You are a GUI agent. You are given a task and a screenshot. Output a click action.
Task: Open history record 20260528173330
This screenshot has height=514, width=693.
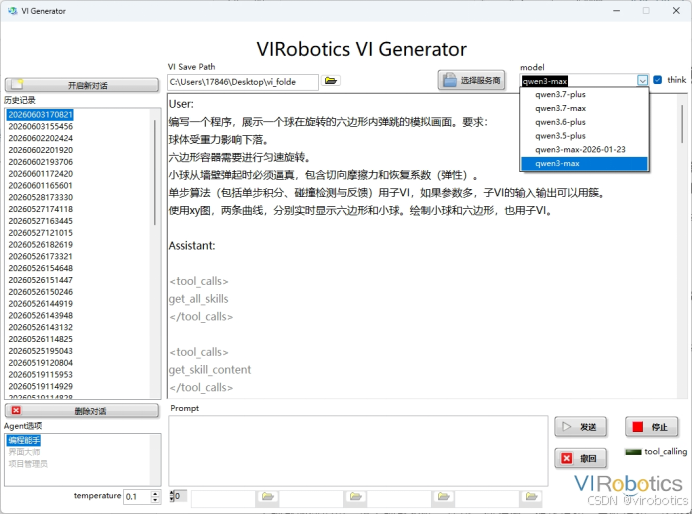[41, 197]
